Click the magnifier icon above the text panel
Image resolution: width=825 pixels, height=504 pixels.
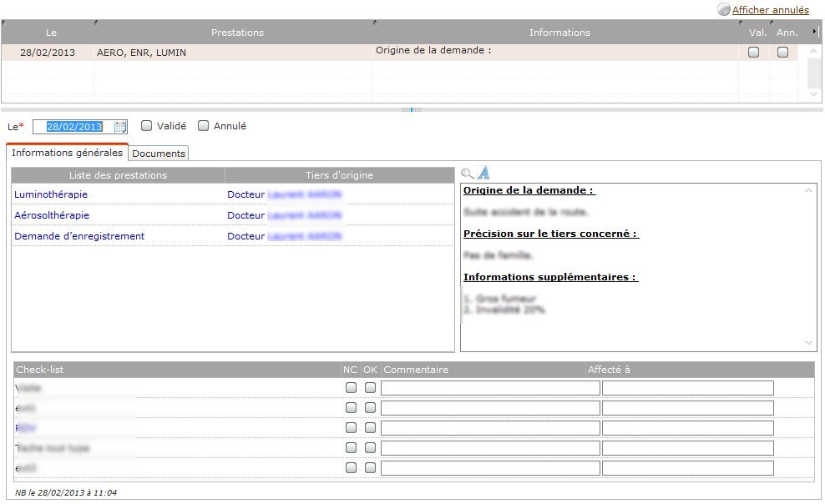click(468, 174)
